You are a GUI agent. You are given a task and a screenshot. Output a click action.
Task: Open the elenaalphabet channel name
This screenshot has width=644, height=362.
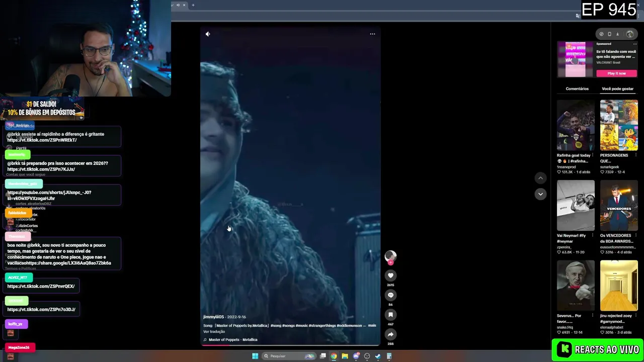tap(612, 327)
